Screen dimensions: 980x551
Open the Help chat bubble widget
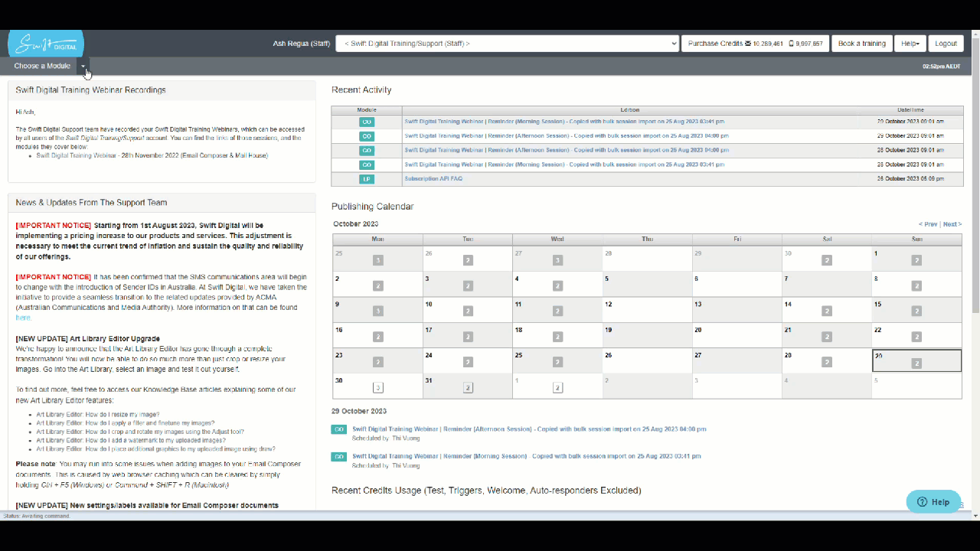coord(933,501)
